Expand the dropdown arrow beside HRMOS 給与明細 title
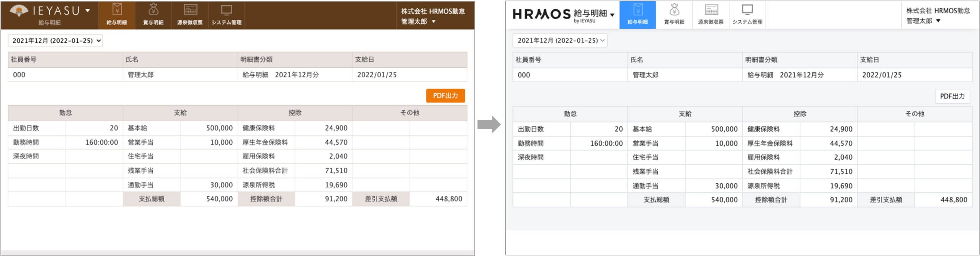The height and width of the screenshot is (256, 980). [x=612, y=15]
